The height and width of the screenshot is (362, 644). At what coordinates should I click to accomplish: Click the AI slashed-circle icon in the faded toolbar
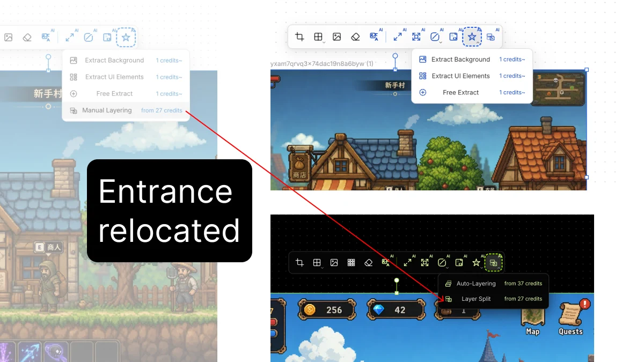(x=89, y=38)
